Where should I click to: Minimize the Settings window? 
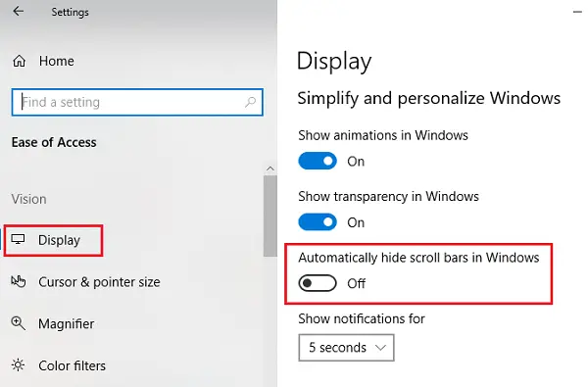pos(577,12)
